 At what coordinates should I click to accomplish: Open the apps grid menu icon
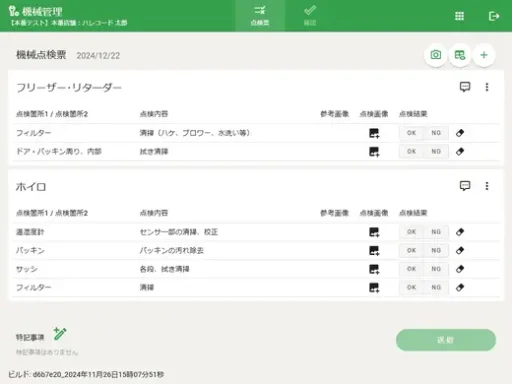point(459,16)
